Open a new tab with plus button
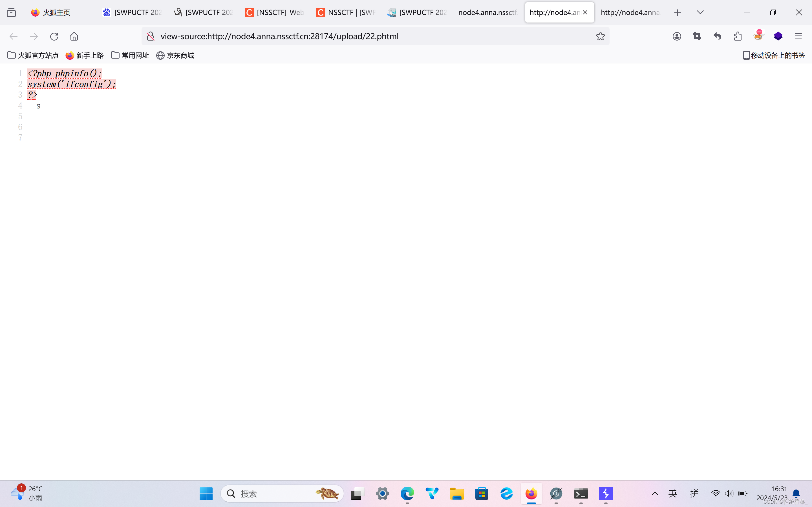The width and height of the screenshot is (812, 507). click(x=678, y=12)
